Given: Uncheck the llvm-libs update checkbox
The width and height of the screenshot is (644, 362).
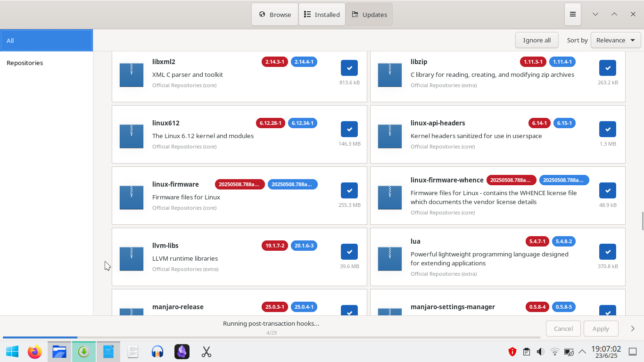Looking at the screenshot, I should coord(349,252).
